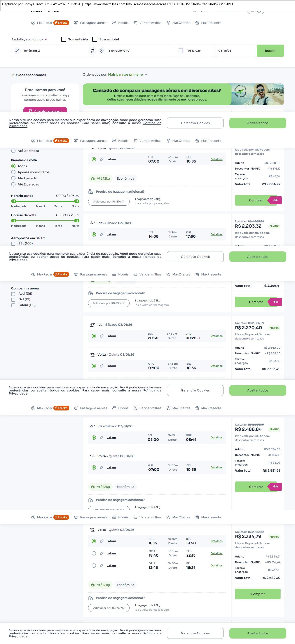Open the Hotéis menu item in the top navigation
This screenshot has height=644, width=295.
(x=120, y=23)
